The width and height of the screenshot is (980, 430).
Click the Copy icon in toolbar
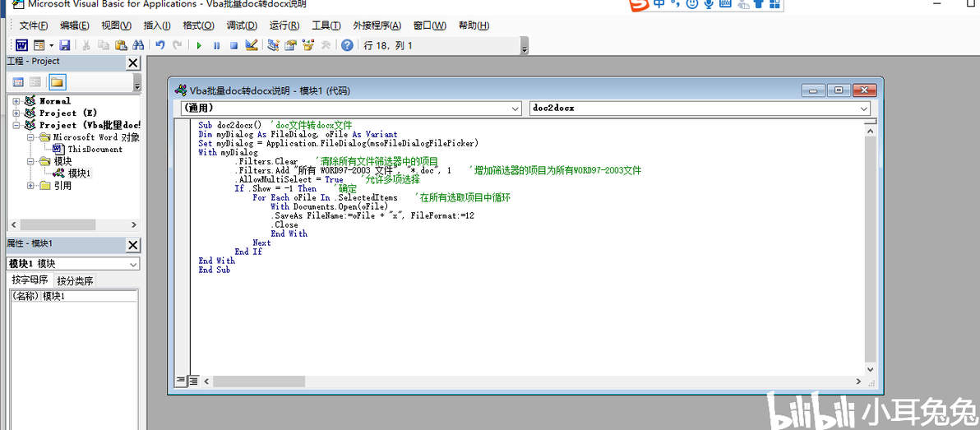(104, 45)
